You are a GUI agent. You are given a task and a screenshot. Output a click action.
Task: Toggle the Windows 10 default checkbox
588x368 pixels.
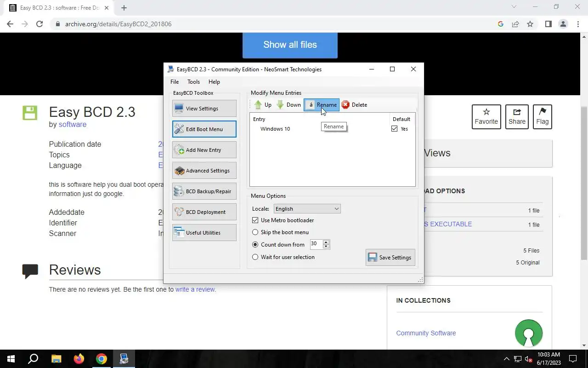tap(394, 129)
